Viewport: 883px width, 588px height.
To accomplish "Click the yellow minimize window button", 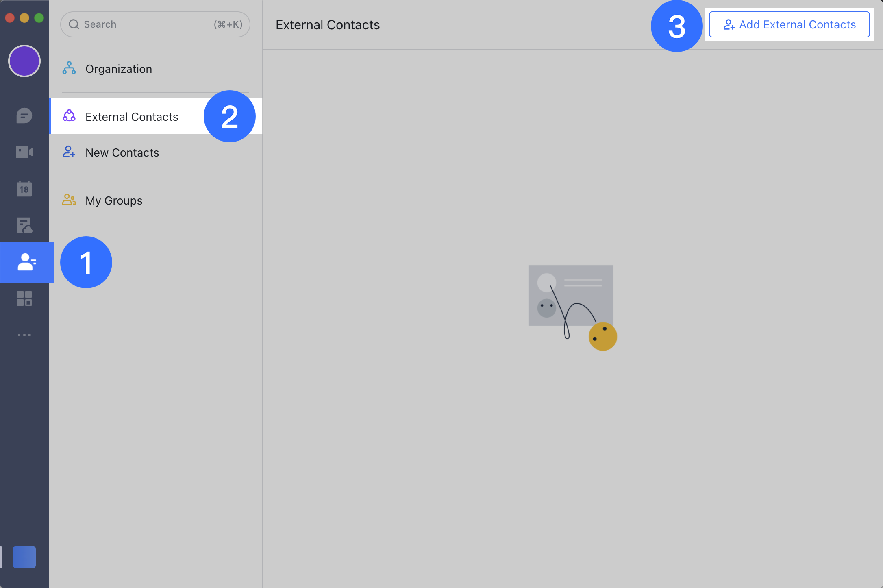I will [x=24, y=18].
